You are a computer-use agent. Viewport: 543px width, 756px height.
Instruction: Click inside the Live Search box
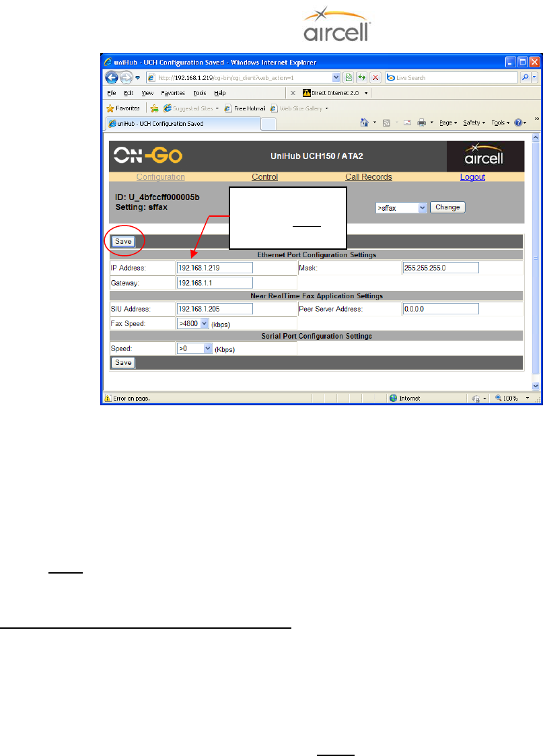click(451, 77)
